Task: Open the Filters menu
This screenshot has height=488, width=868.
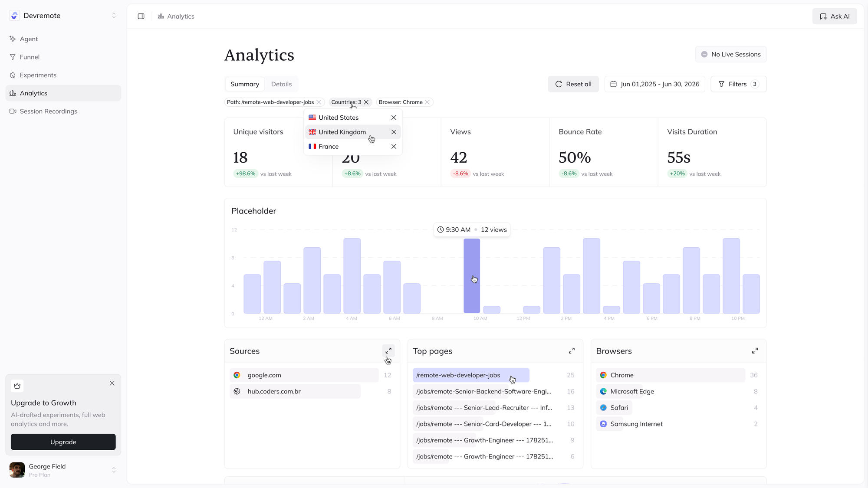Action: 738,84
